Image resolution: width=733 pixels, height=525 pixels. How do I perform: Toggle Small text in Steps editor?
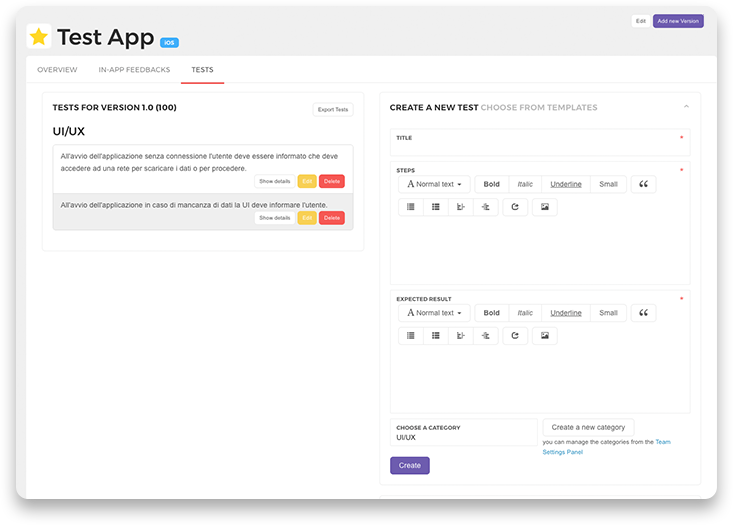coord(609,184)
